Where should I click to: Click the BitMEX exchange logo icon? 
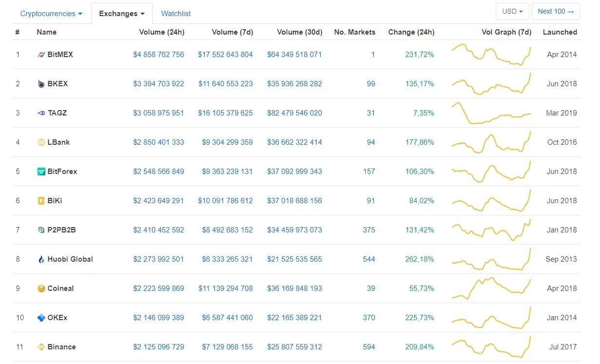[41, 55]
